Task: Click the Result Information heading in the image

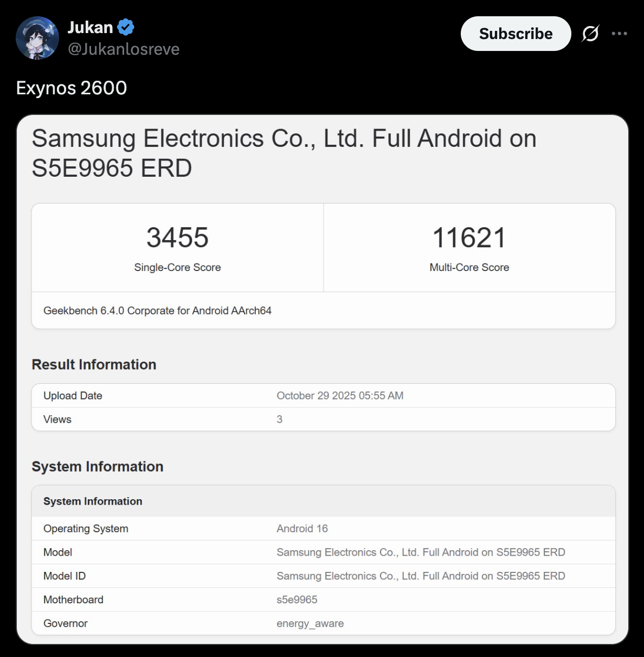Action: [94, 364]
